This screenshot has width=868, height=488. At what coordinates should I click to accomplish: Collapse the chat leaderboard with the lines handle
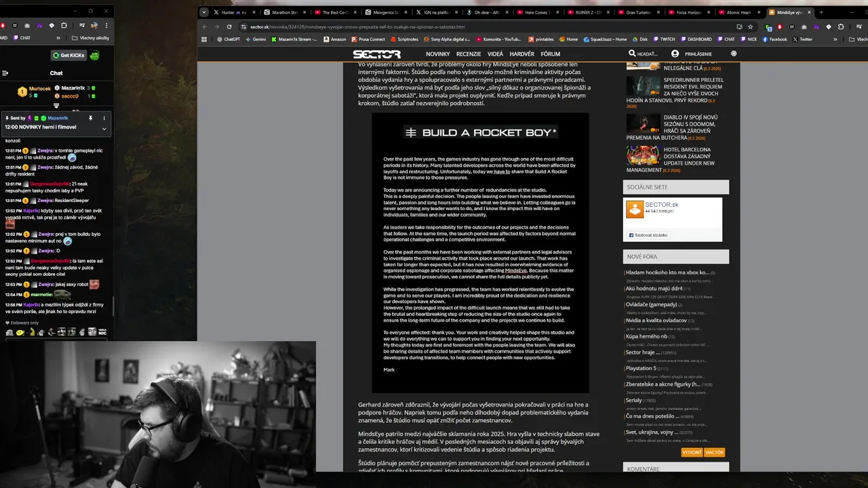pos(56,105)
